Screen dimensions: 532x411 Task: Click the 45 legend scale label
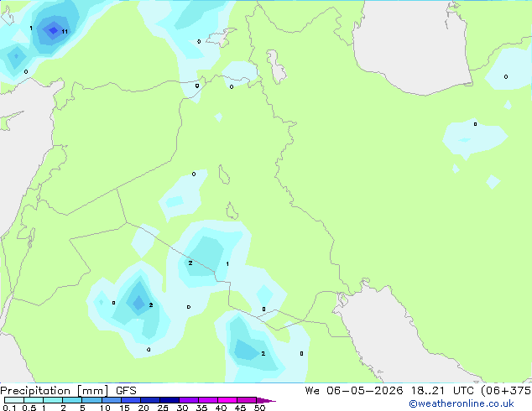[x=240, y=408]
